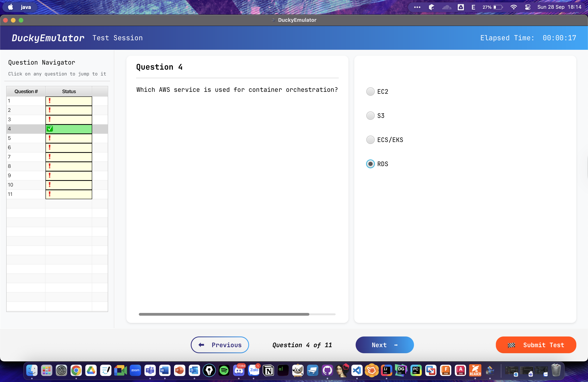This screenshot has width=588, height=382.
Task: Click the green checkmark status for question 4
Action: coord(50,129)
